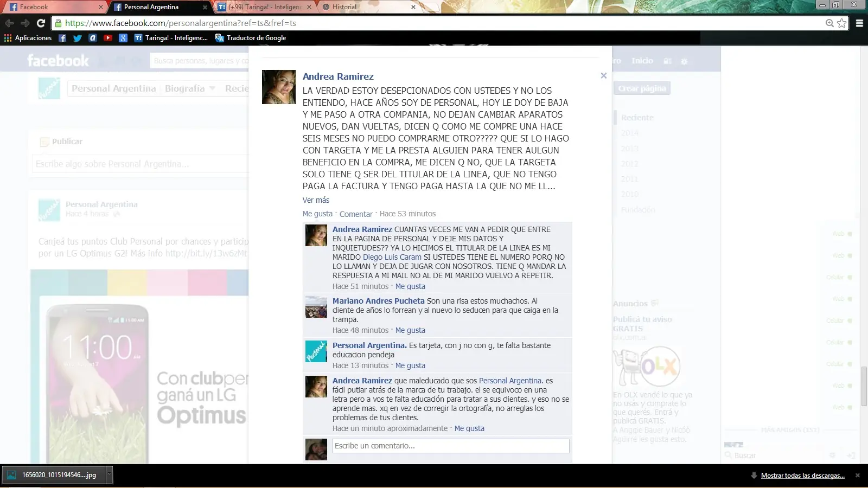Click the facebook logo in the header
Screen dimensions: 868x488
(x=58, y=60)
